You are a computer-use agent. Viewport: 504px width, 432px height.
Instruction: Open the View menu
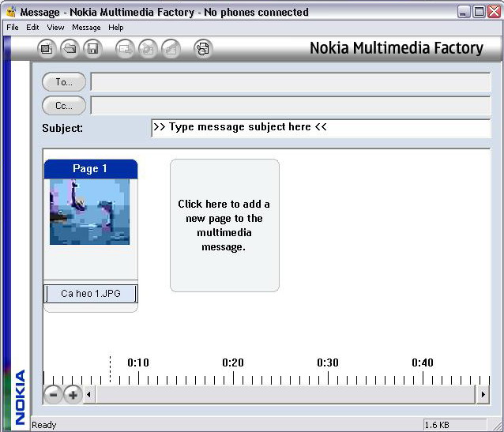point(55,27)
